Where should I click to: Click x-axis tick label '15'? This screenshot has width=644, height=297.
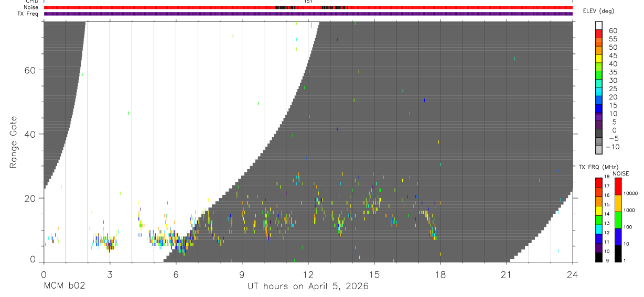pyautogui.click(x=374, y=274)
